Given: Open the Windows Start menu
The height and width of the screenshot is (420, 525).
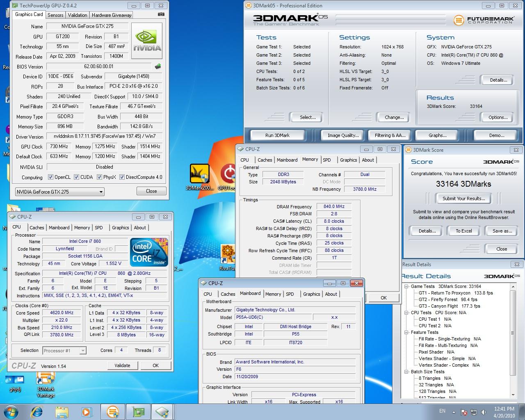Looking at the screenshot, I should tap(11, 412).
